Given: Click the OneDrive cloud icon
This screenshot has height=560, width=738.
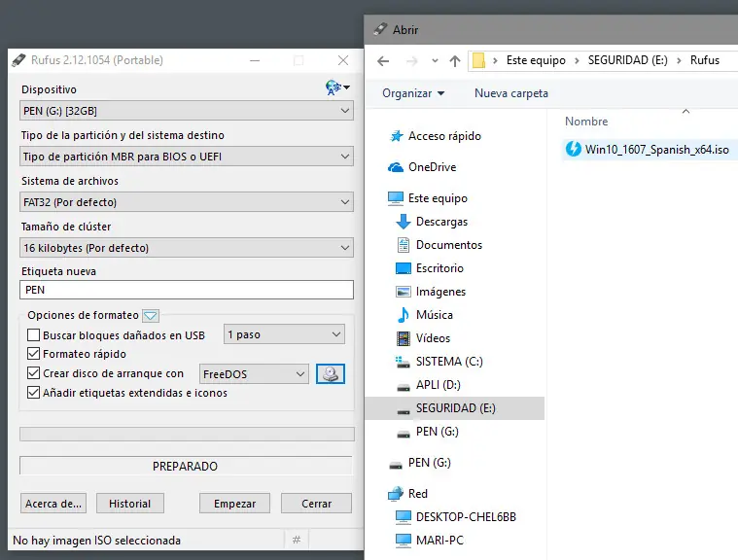Looking at the screenshot, I should tap(396, 167).
